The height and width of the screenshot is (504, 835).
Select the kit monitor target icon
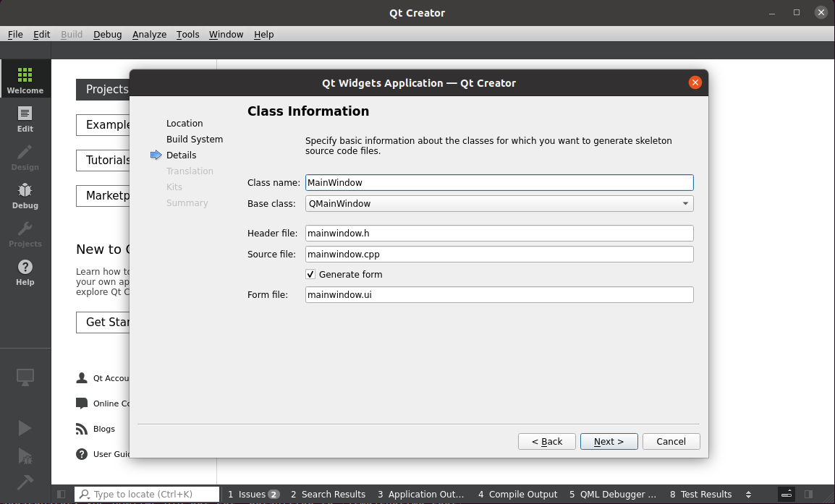[x=25, y=377]
